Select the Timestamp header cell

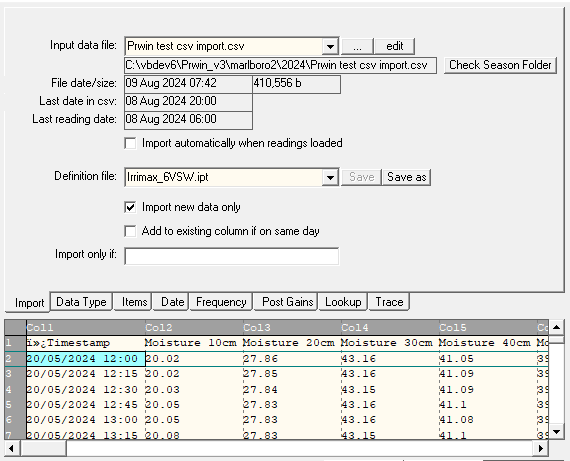click(85, 343)
